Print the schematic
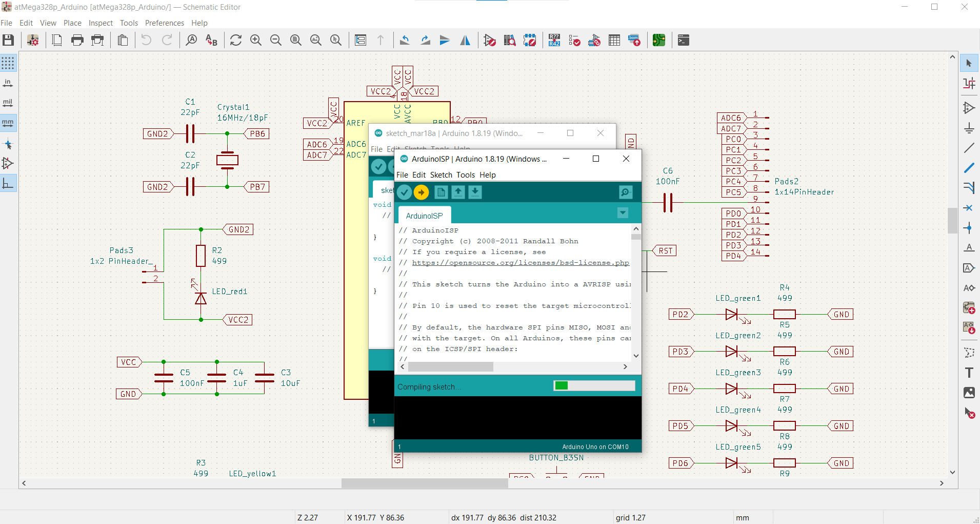Image resolution: width=980 pixels, height=524 pixels. 77,40
